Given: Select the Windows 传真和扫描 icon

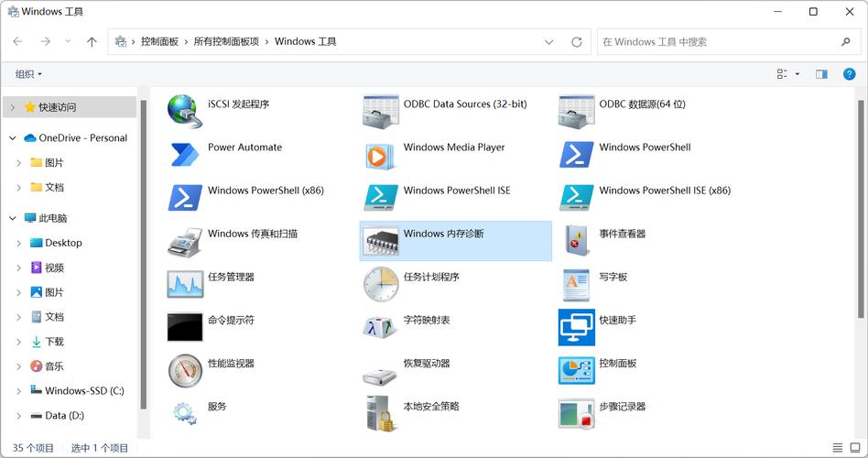Looking at the screenshot, I should pyautogui.click(x=185, y=242).
